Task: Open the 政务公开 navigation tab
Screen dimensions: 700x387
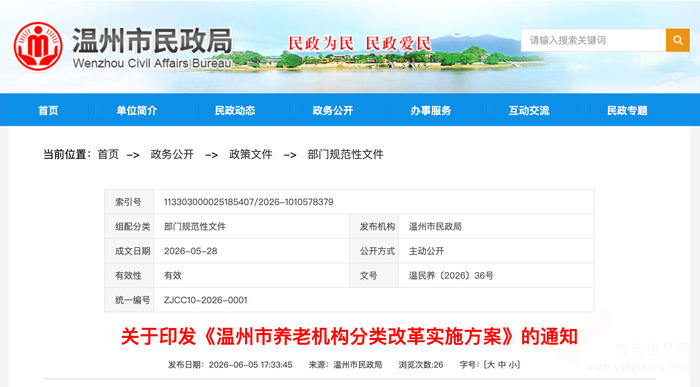Action: 333,110
